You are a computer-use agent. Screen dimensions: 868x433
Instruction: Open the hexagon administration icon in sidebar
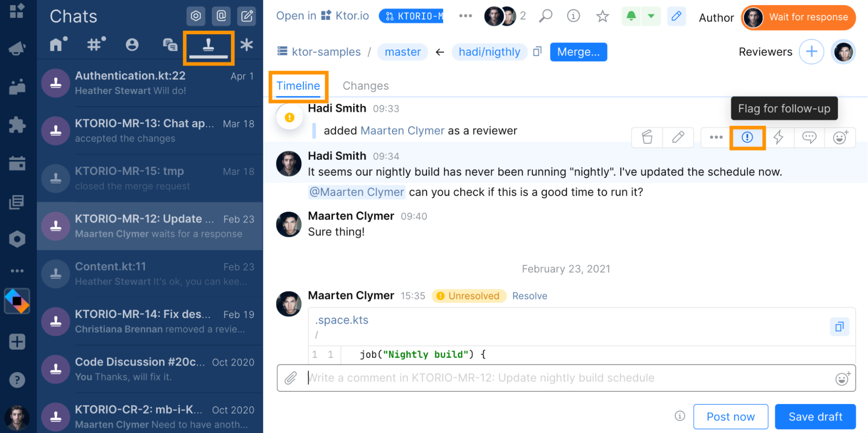point(17,239)
